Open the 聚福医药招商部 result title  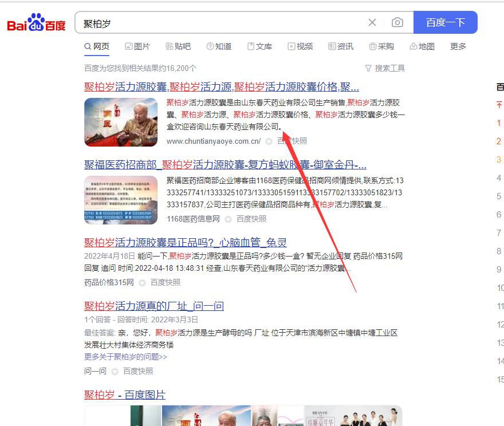(x=225, y=165)
